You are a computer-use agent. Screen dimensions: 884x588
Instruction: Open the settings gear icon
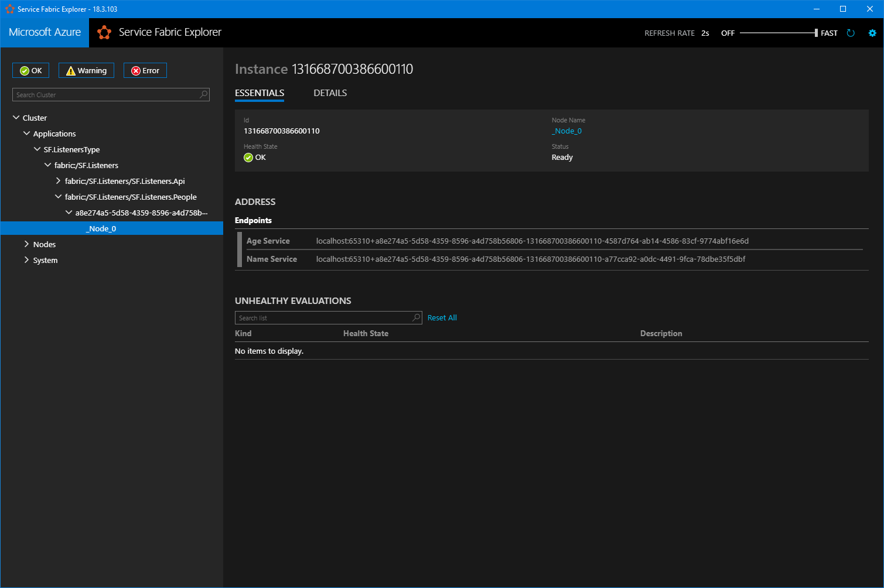872,33
